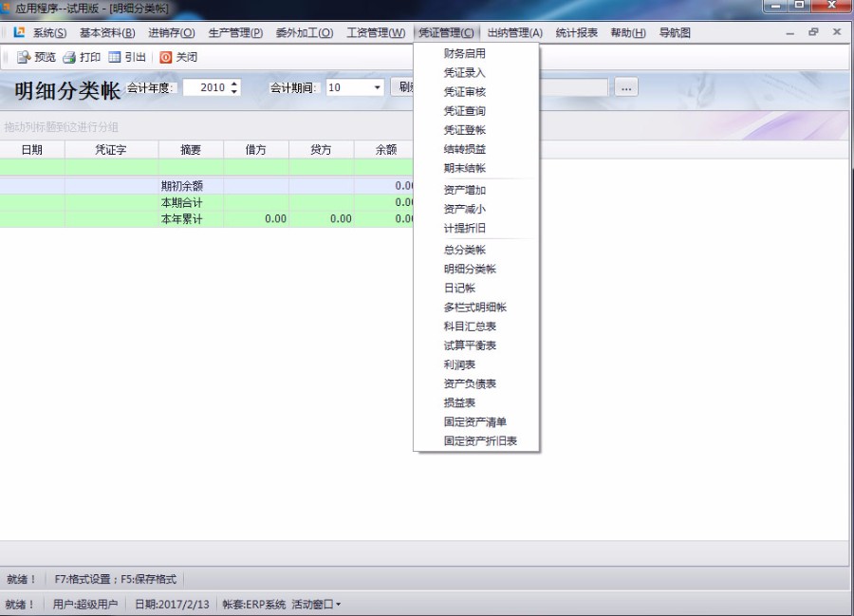The image size is (854, 616).
Task: Select 日记帐 menu entry
Action: (476, 289)
